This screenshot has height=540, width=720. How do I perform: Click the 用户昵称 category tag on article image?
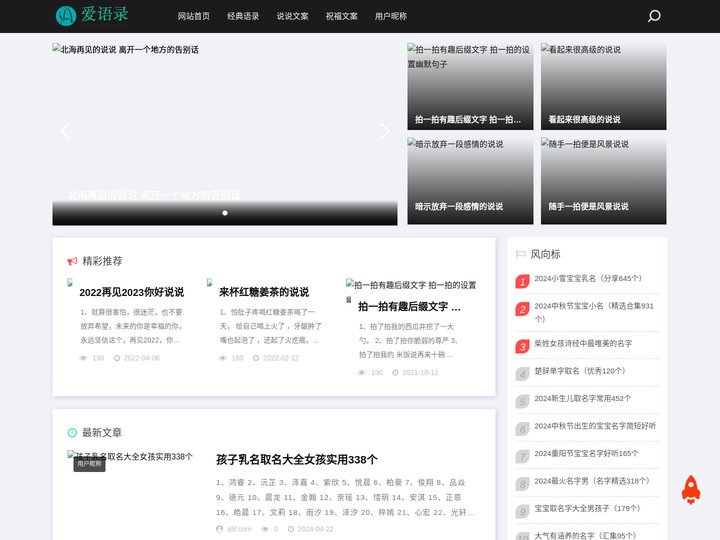(90, 464)
